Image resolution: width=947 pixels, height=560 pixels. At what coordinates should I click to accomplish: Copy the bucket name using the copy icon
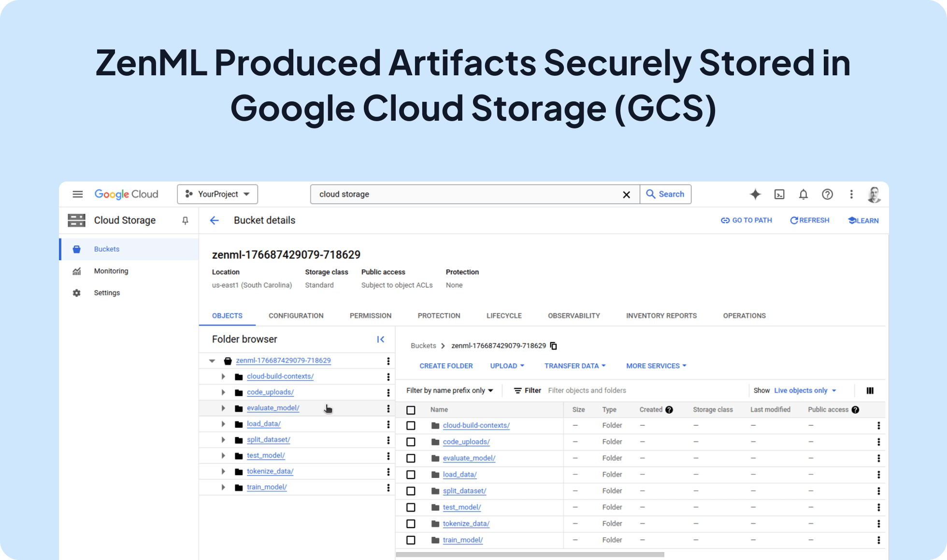[x=553, y=346]
